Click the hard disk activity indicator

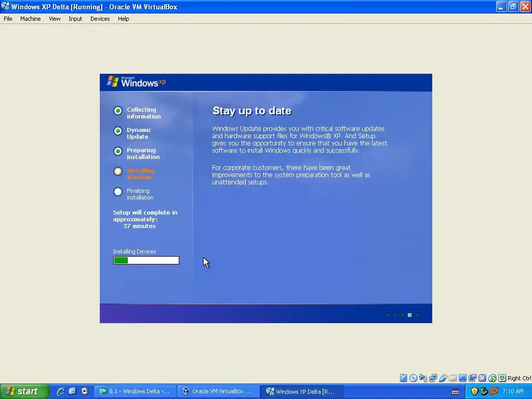[x=403, y=378]
